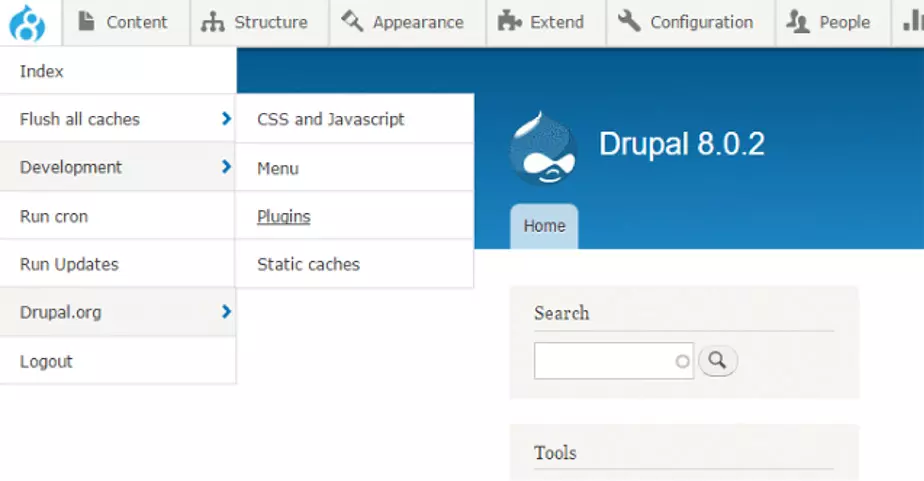Viewport: 924px width, 481px height.
Task: Select the Development menu entry
Action: point(71,167)
